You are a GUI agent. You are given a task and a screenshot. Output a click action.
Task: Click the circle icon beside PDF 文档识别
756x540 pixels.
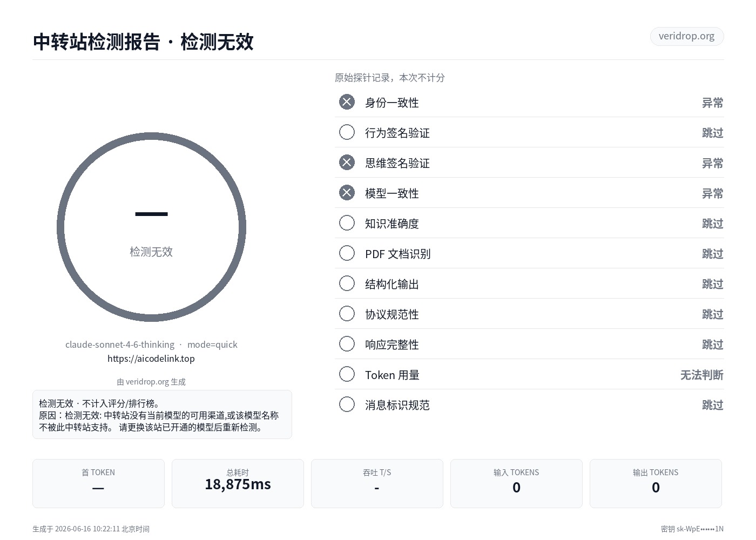347,253
